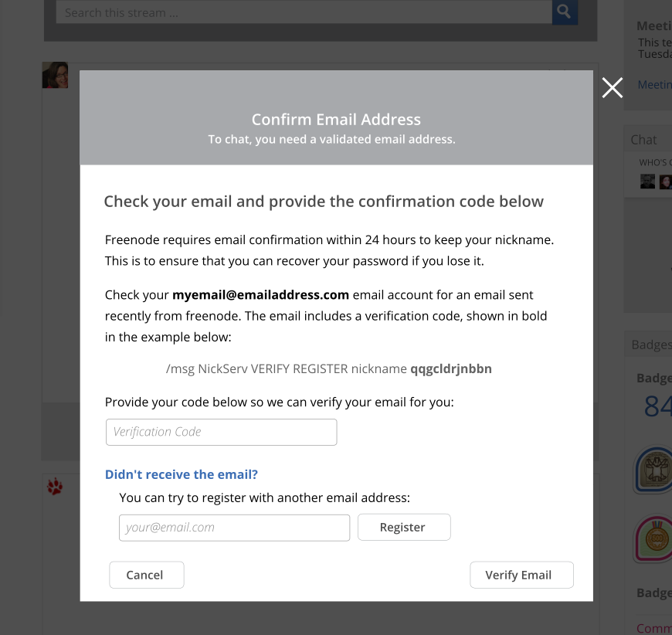
Task: Open the Meeting link in sidebar
Action: pos(654,84)
